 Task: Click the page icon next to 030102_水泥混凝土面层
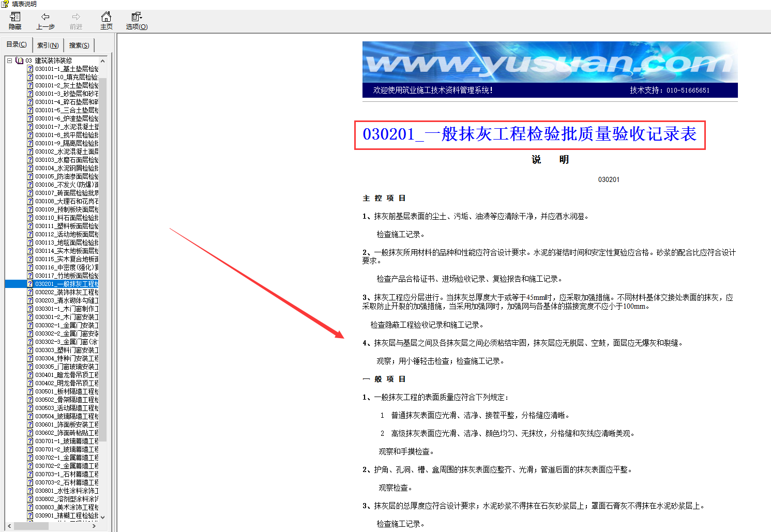30,151
